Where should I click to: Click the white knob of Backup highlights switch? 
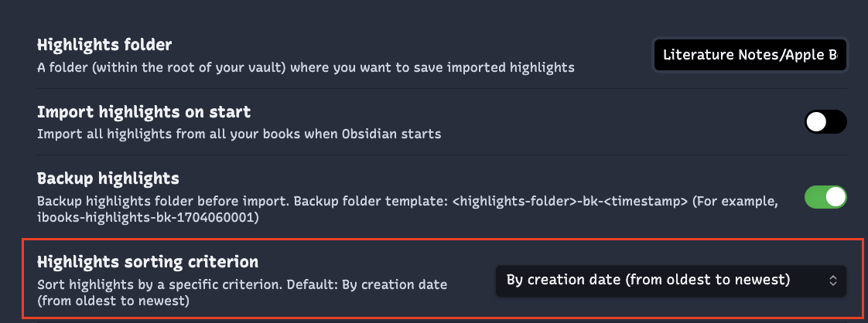[836, 197]
